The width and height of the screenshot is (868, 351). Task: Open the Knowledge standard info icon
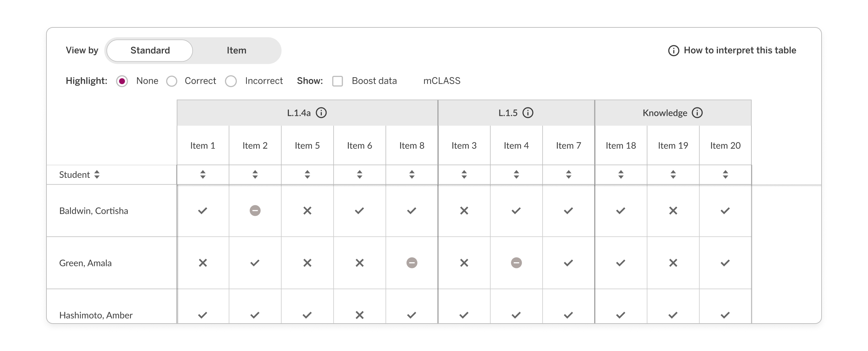click(697, 113)
